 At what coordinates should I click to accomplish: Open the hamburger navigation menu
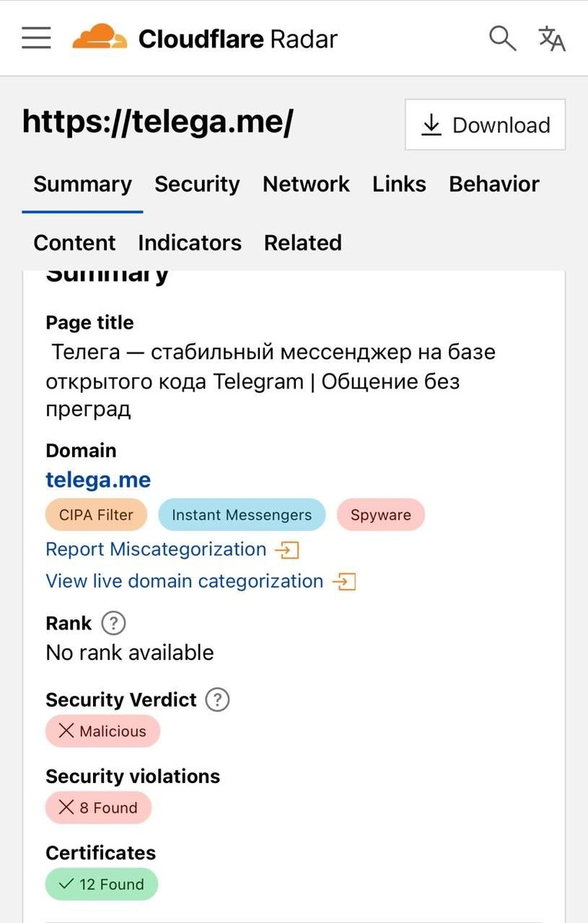point(36,38)
